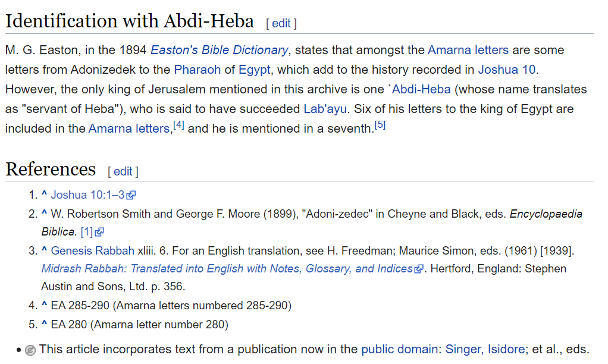608x364 pixels.
Task: Edit the References section
Action: [x=123, y=171]
